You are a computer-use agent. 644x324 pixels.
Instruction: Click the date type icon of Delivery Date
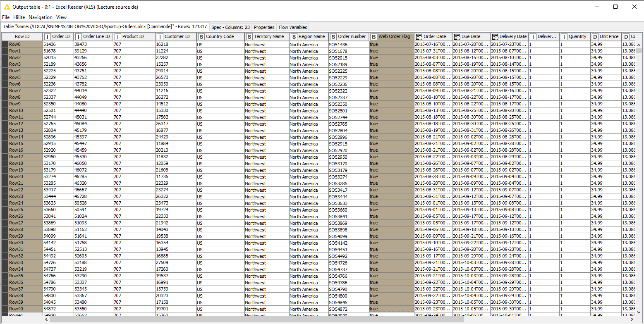coord(495,37)
